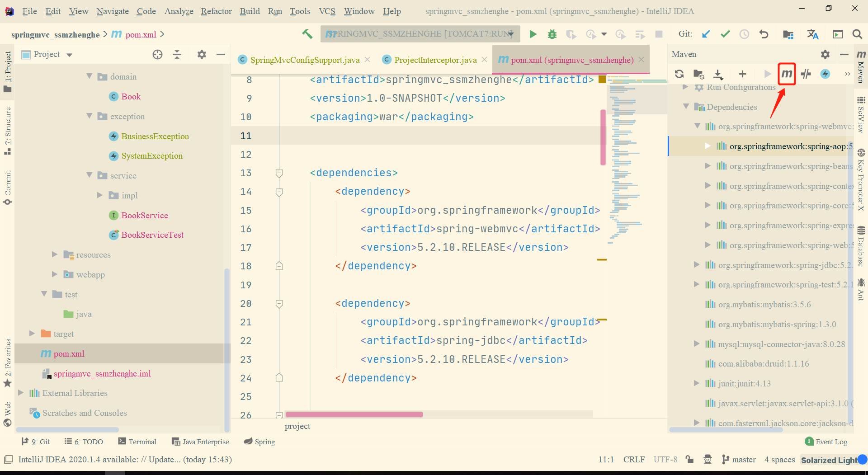This screenshot has width=868, height=475.
Task: Hide the Maven panel with its minus icon
Action: (x=844, y=54)
